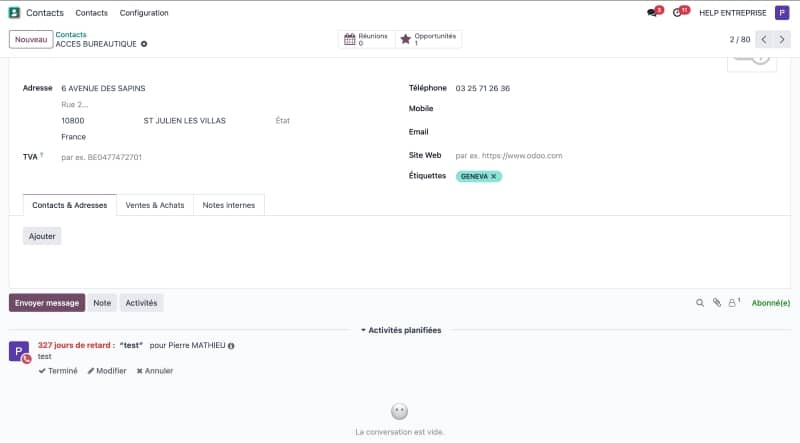Click Modifier on the test activity
Viewport: 800px width, 443px height.
[x=107, y=371]
